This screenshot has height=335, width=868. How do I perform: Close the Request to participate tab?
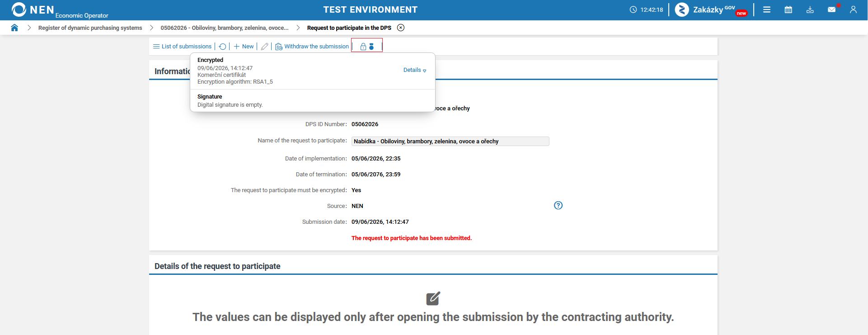(x=401, y=28)
